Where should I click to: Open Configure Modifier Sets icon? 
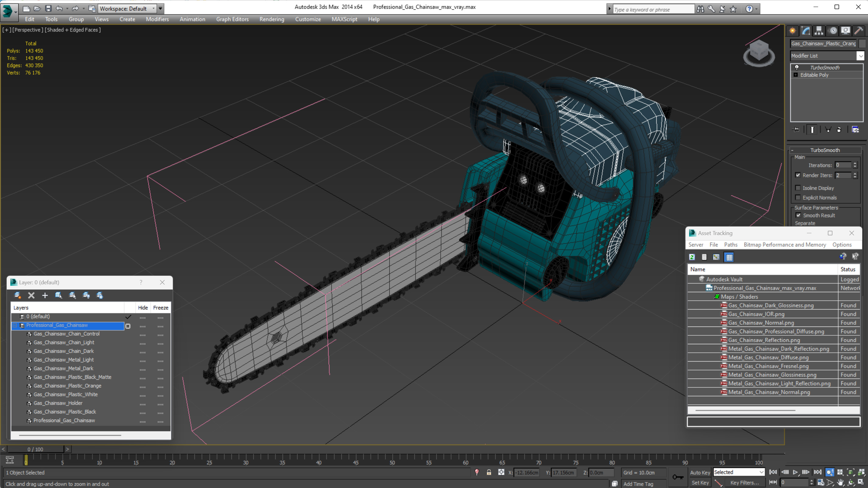click(856, 130)
